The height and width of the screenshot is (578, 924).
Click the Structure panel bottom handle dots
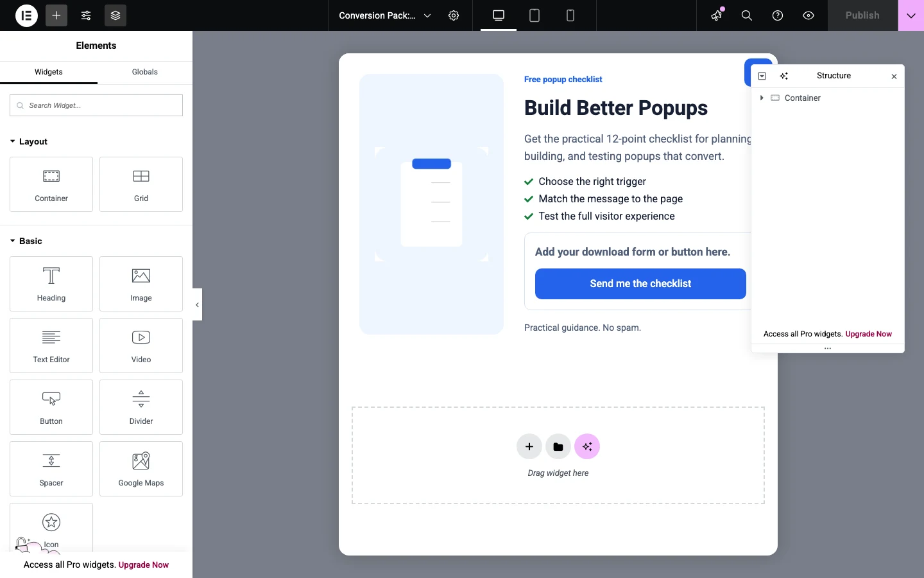[828, 349]
